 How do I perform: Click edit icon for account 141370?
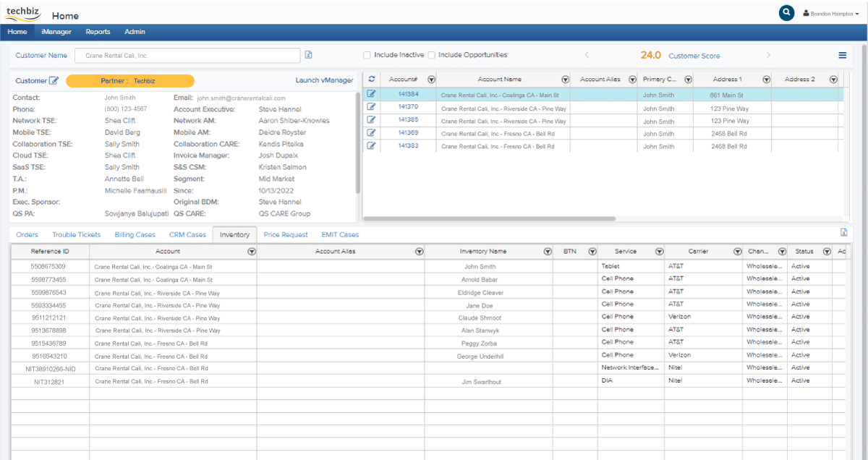372,107
